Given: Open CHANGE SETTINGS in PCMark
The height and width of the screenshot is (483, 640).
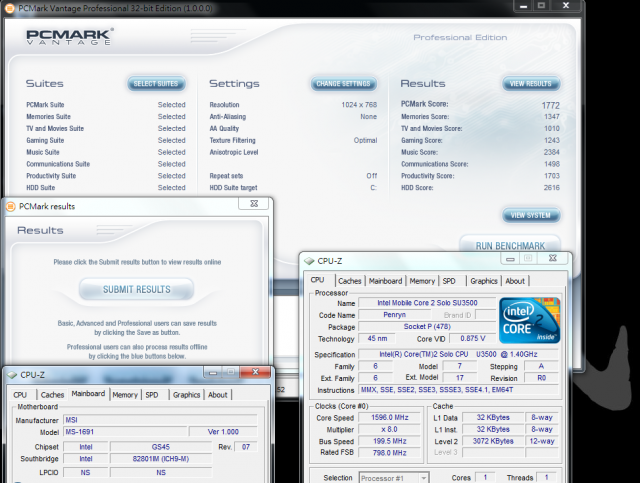Looking at the screenshot, I should pos(343,84).
